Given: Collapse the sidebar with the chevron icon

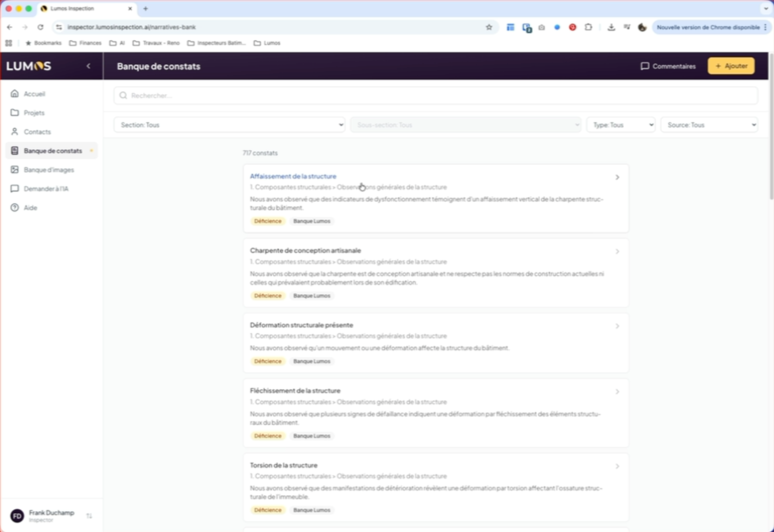Looking at the screenshot, I should (89, 66).
